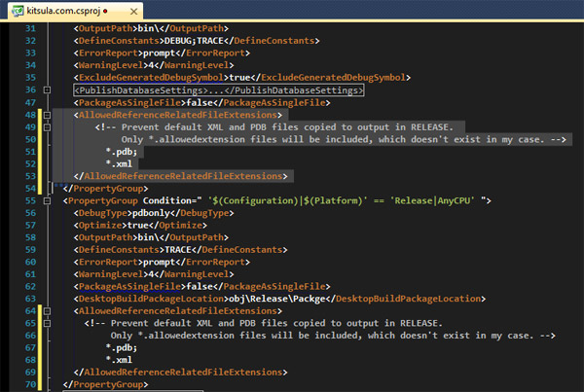Collapse the comment block on line 49
This screenshot has width=584, height=392.
point(47,127)
